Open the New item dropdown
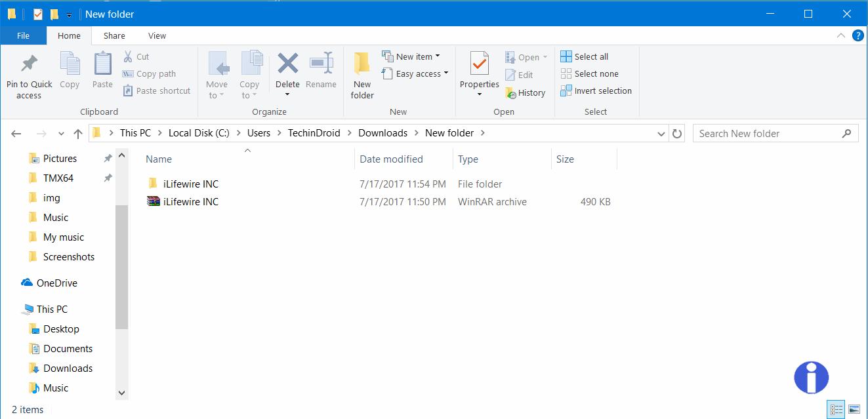The height and width of the screenshot is (419, 868). tap(411, 56)
